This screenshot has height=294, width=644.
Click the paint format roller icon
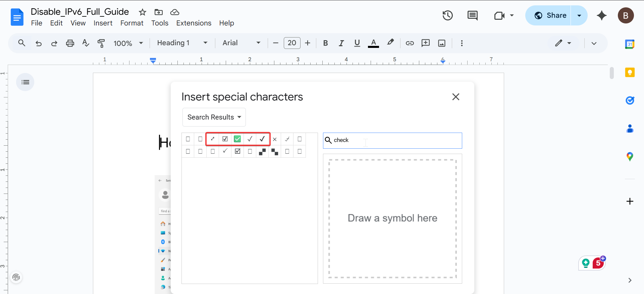(x=101, y=43)
